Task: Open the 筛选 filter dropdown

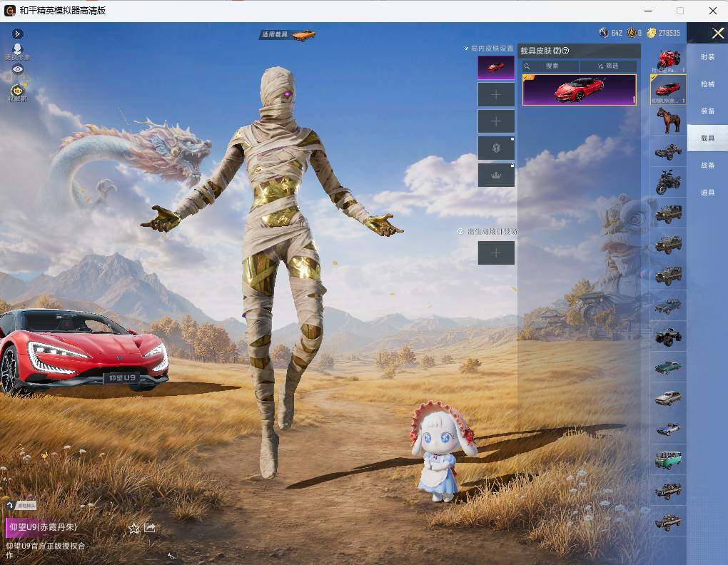Action: [x=608, y=66]
